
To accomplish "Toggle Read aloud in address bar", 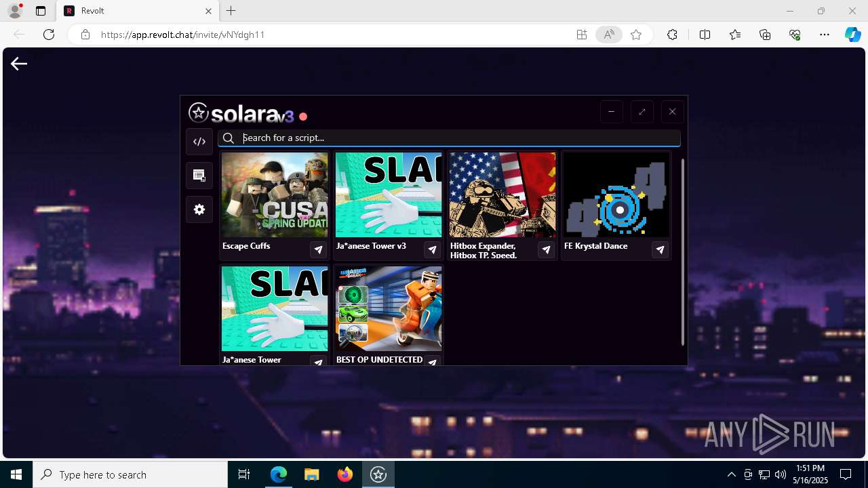I will (609, 35).
